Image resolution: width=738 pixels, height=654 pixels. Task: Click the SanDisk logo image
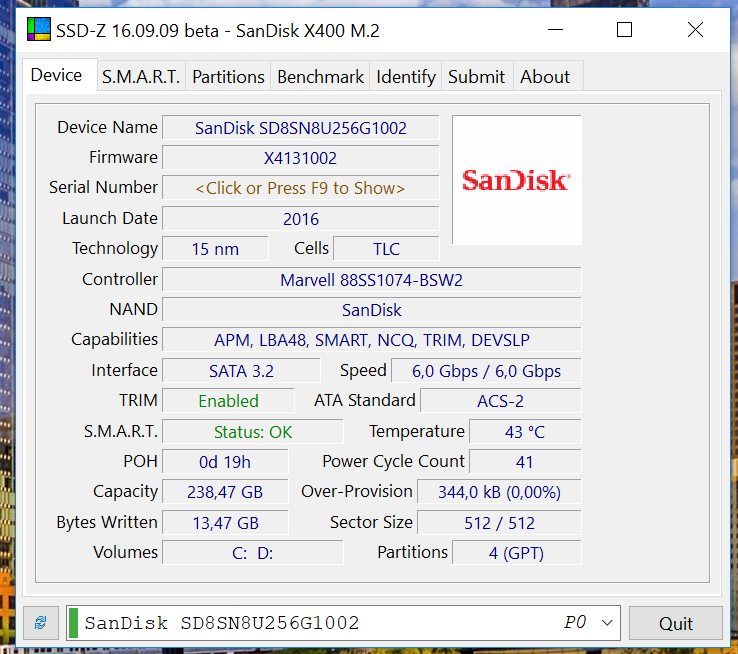coord(517,180)
